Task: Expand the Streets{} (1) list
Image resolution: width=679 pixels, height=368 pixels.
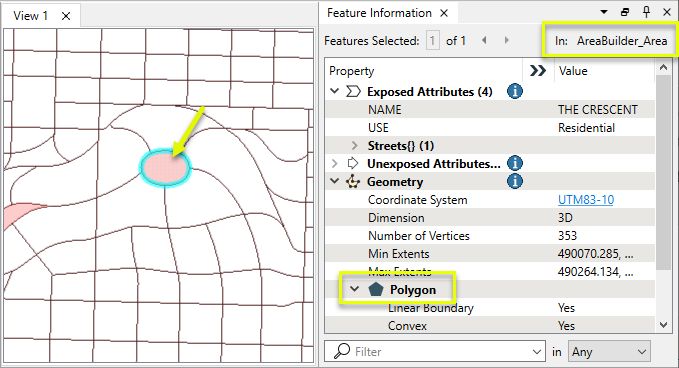Action: pyautogui.click(x=355, y=145)
